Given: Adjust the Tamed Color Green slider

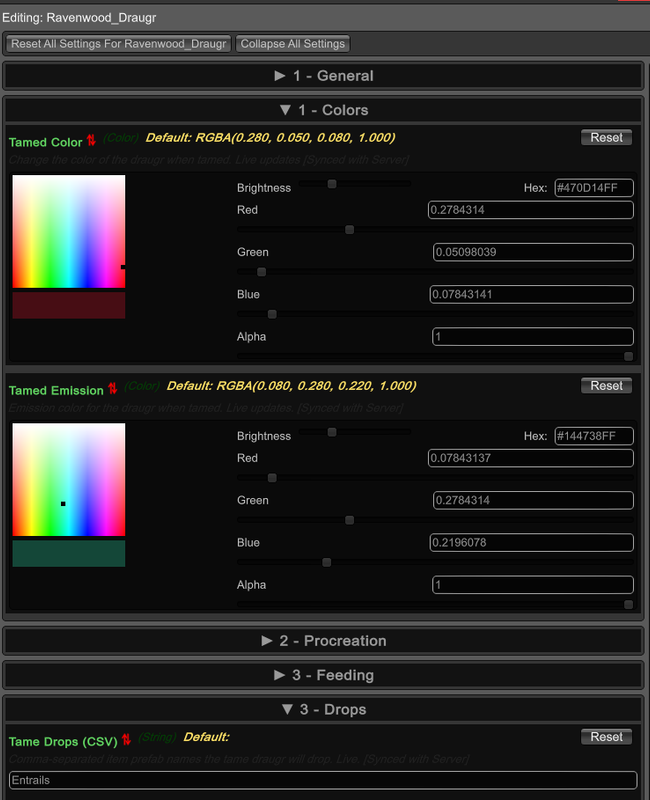Looking at the screenshot, I should coord(435,272).
